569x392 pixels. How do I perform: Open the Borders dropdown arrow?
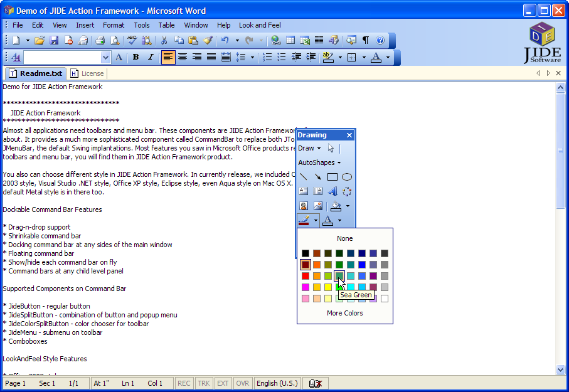tap(364, 57)
